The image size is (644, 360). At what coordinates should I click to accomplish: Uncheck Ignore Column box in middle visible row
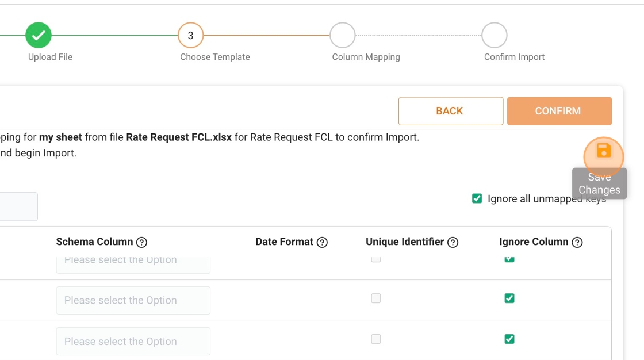coord(509,298)
